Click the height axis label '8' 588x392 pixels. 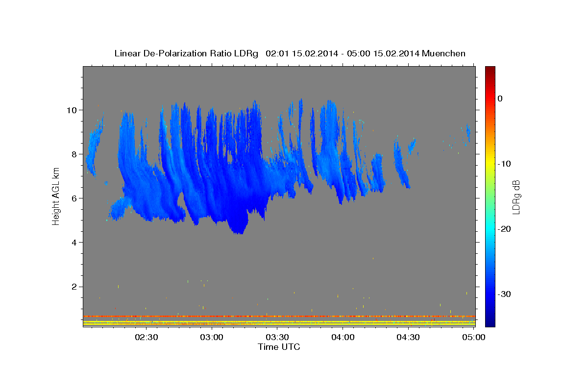point(74,154)
